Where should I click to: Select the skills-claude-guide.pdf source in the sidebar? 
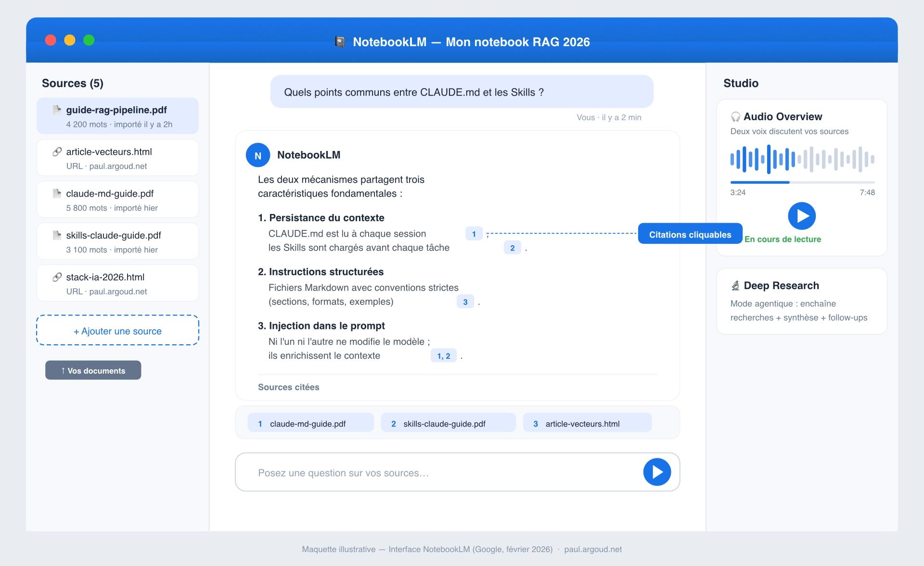117,241
